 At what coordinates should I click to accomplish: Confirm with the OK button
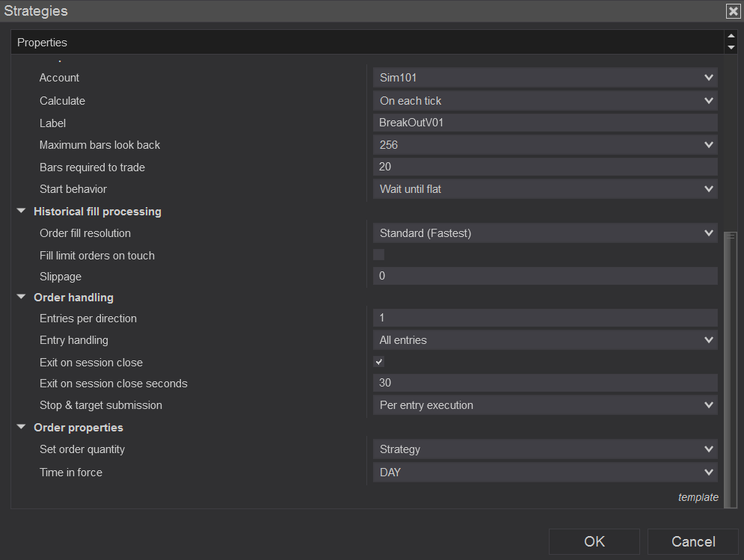tap(594, 541)
